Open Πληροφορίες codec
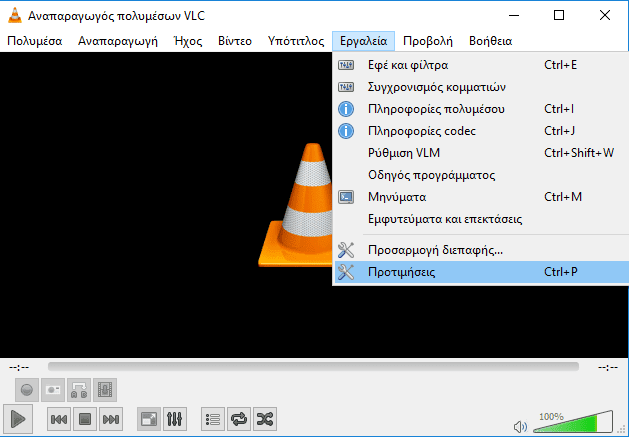 click(482, 131)
